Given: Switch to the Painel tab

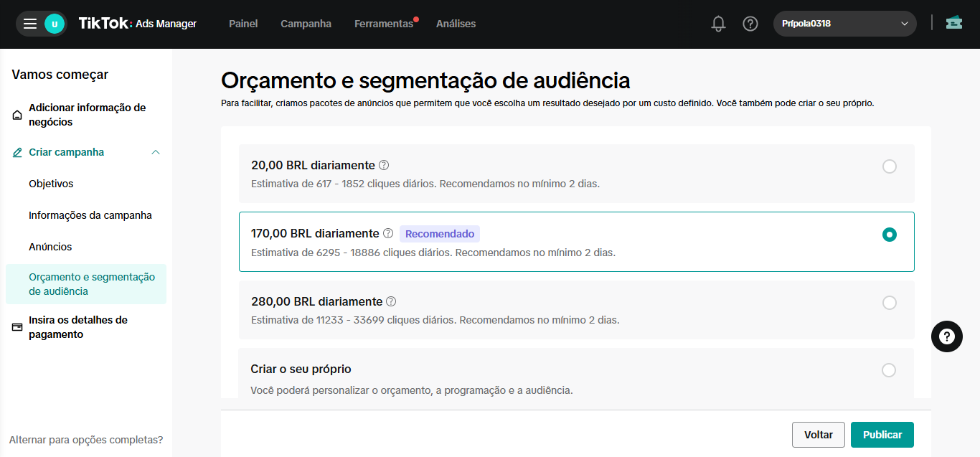Looking at the screenshot, I should 243,23.
